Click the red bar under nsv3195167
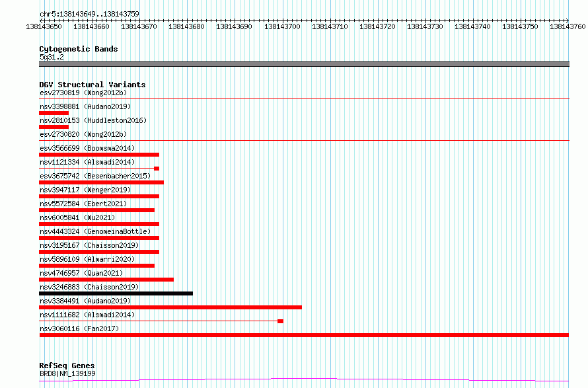The width and height of the screenshot is (588, 388). [99, 252]
